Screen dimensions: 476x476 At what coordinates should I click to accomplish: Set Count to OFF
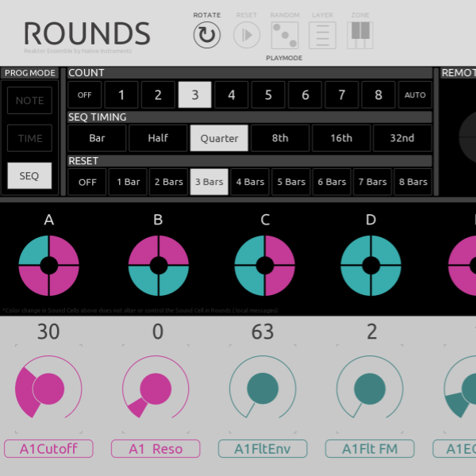coord(84,94)
